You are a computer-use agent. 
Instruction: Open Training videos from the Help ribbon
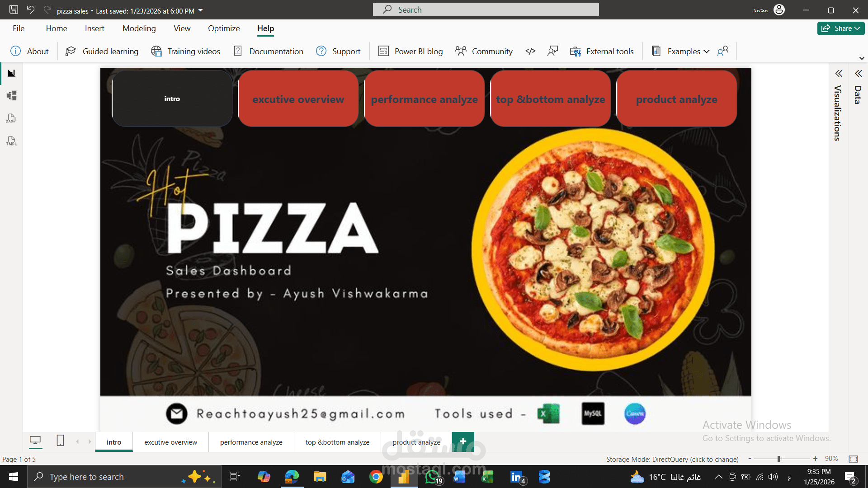(x=185, y=51)
